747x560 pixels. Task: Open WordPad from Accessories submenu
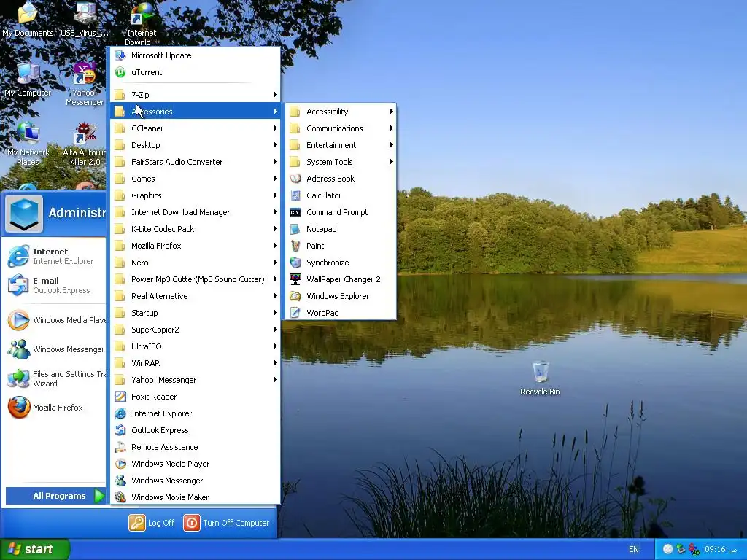[x=340, y=312]
